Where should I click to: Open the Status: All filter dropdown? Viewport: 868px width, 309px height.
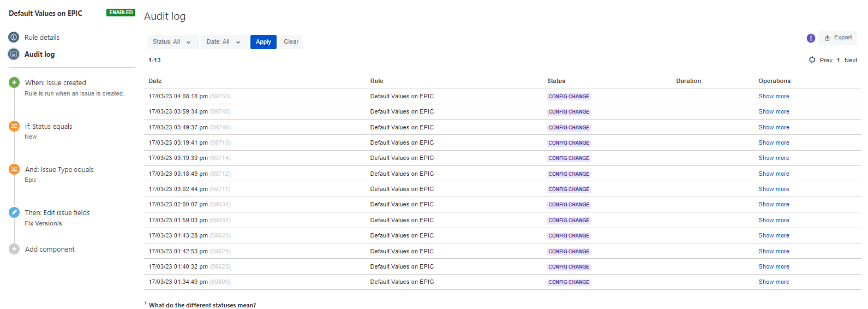pos(173,42)
